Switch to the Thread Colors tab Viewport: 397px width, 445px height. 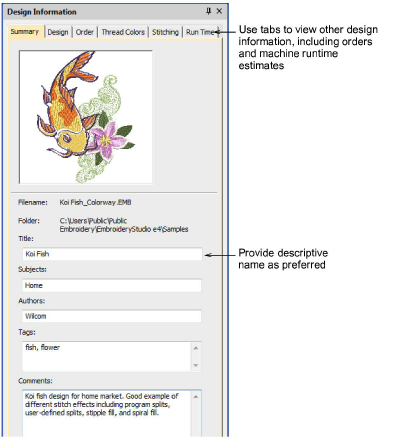click(123, 32)
